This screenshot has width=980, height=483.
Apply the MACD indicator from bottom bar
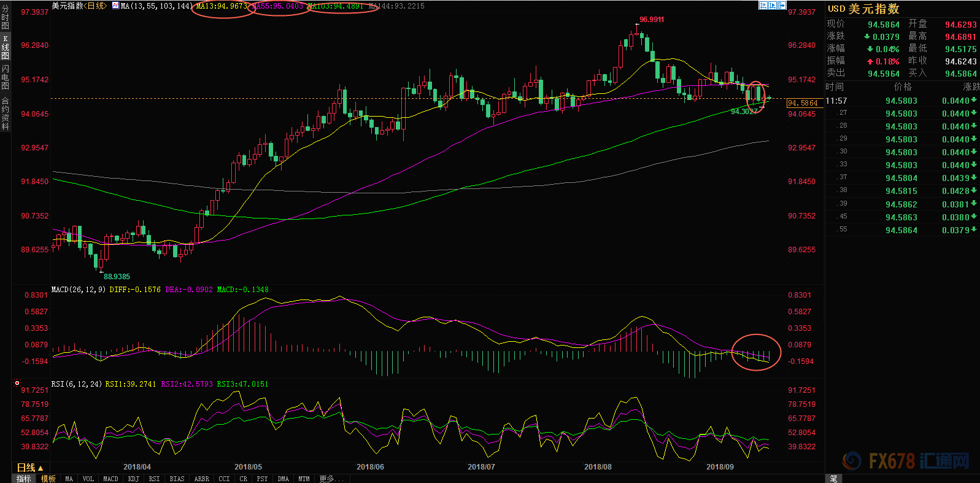110,479
